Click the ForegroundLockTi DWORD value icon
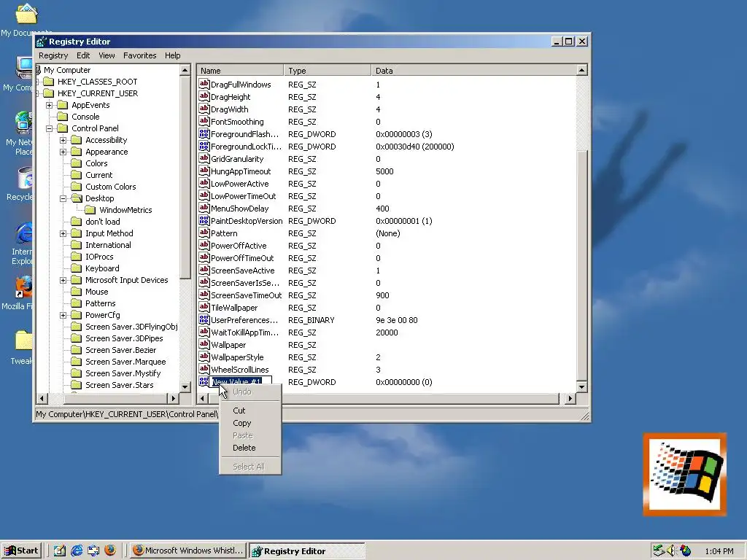The height and width of the screenshot is (560, 747). coord(204,146)
